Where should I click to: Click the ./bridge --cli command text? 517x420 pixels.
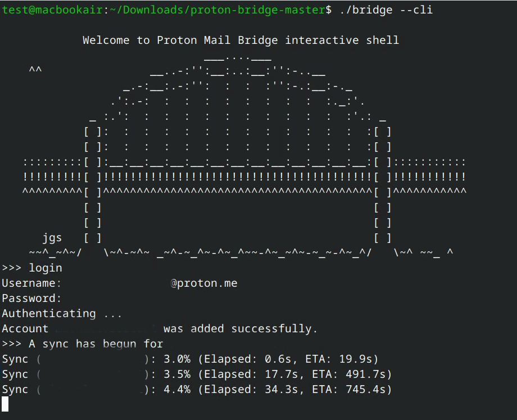[386, 10]
